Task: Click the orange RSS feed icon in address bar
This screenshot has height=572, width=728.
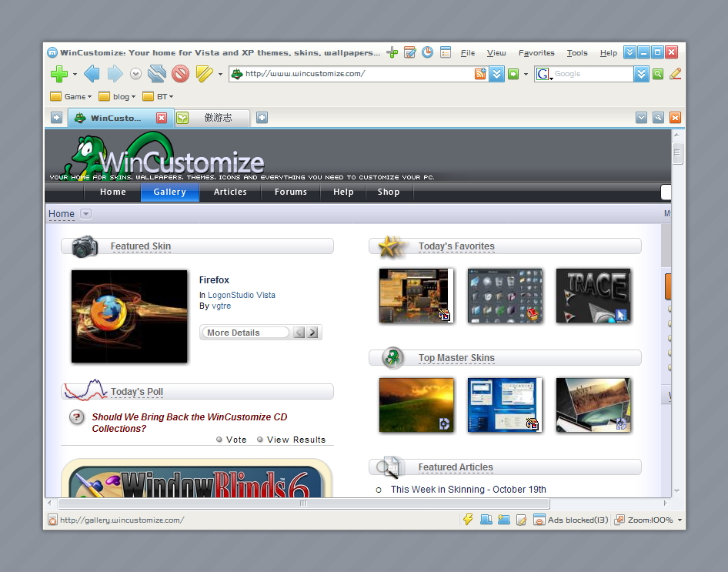Action: pyautogui.click(x=480, y=74)
